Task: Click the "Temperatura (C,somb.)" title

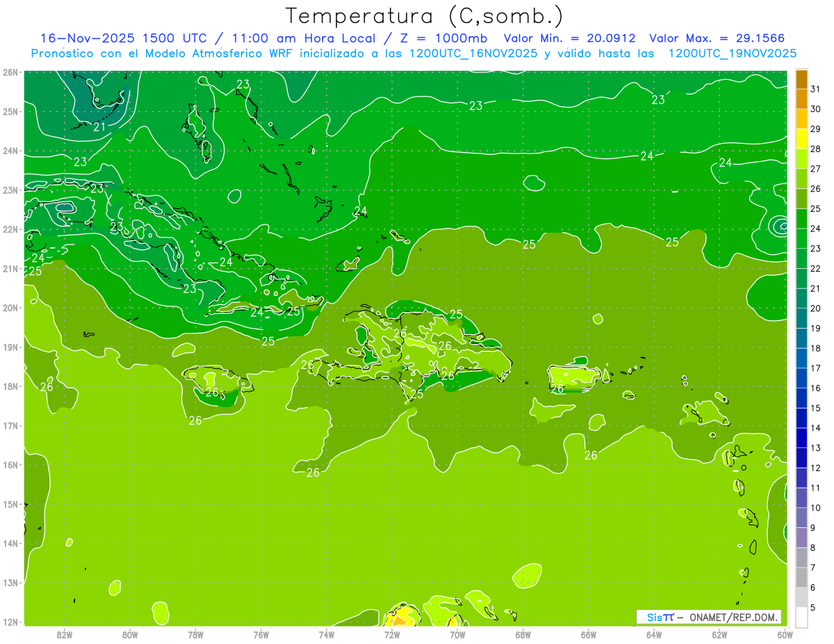Action: pyautogui.click(x=424, y=16)
